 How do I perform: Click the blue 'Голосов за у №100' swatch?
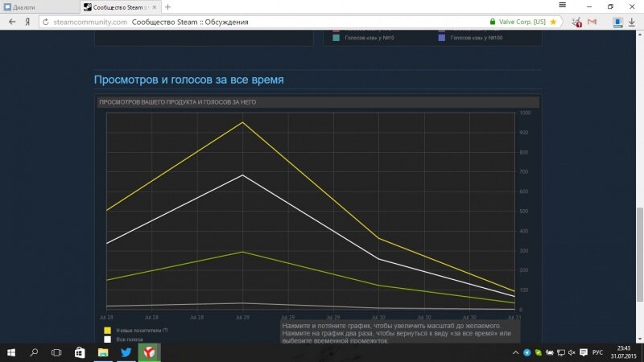click(x=442, y=38)
